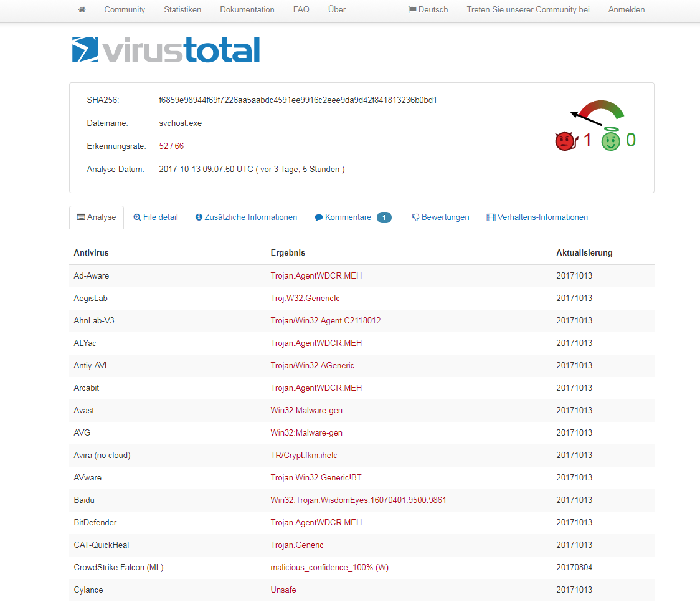Click the detection rate 52 / 66
The image size is (700, 602).
(x=171, y=146)
